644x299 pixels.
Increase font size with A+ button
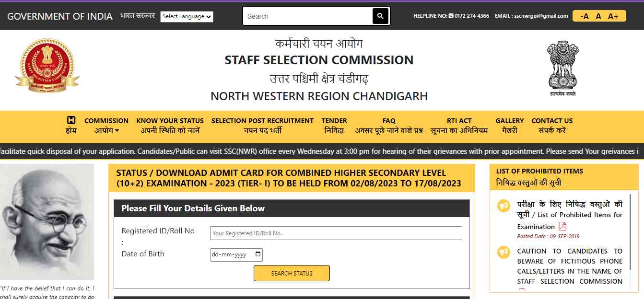click(x=613, y=16)
